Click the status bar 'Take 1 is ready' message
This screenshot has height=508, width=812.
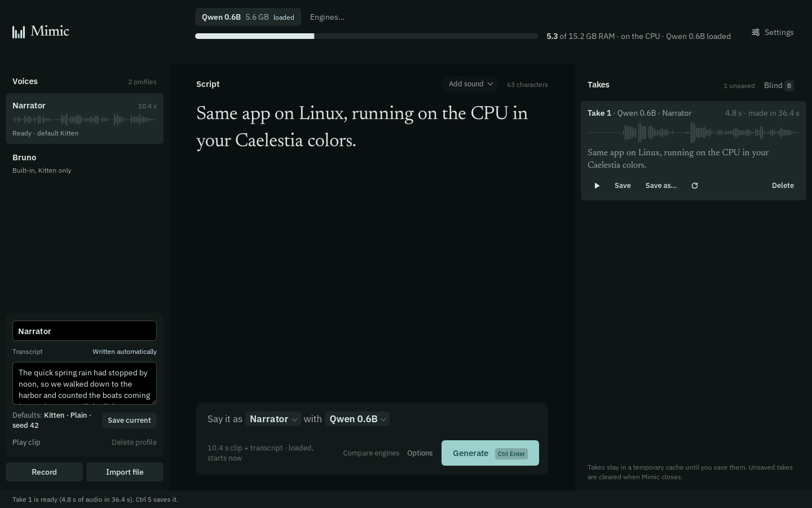[x=95, y=500]
